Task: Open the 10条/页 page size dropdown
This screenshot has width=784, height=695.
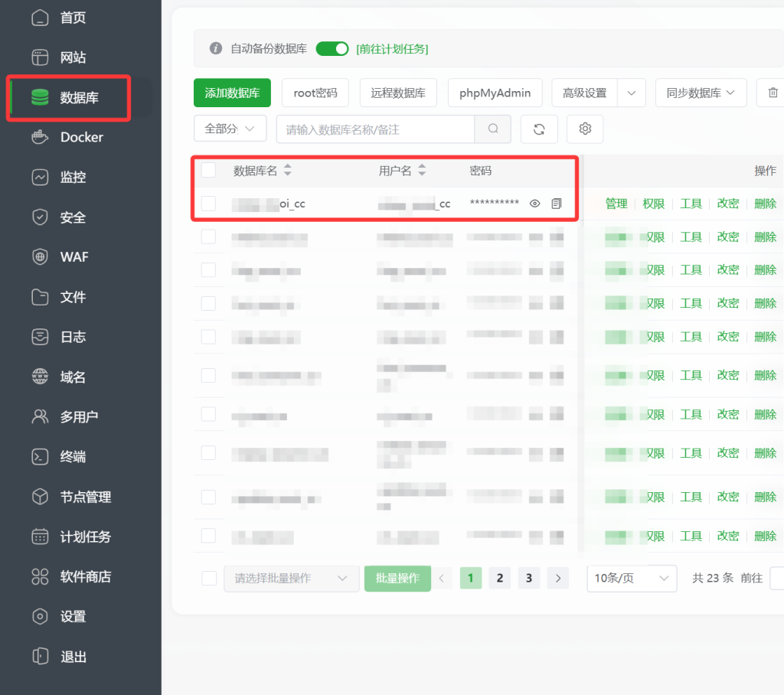Action: [632, 579]
